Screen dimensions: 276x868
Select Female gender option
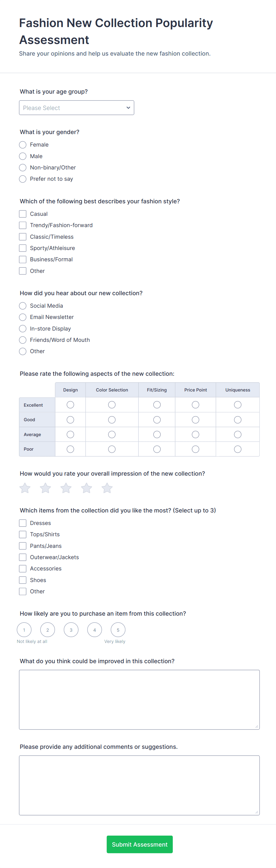point(23,145)
